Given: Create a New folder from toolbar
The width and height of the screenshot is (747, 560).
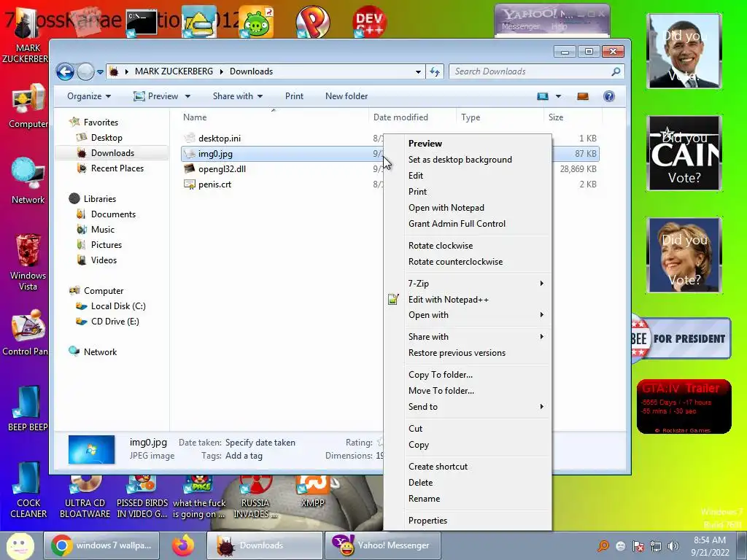Looking at the screenshot, I should (x=347, y=96).
